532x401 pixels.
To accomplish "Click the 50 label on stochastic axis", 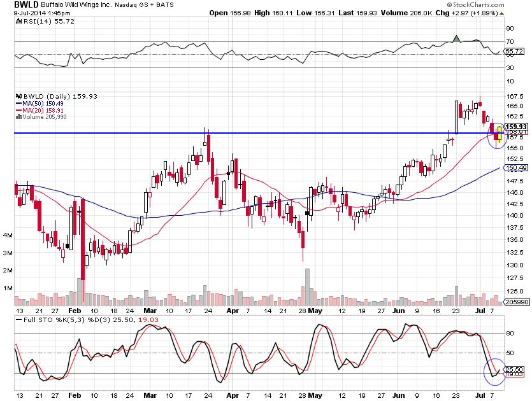I will [510, 353].
